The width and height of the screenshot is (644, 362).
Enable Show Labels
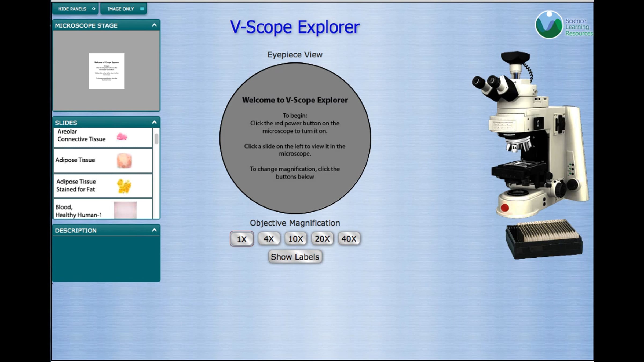[x=295, y=256]
